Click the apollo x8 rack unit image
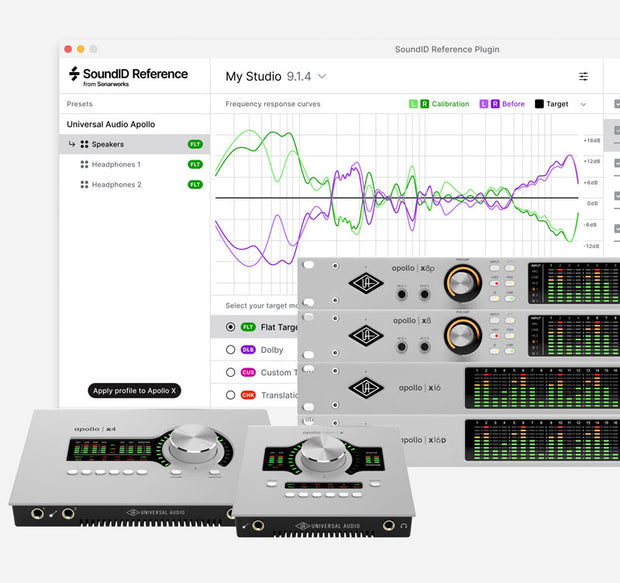Screen dimensions: 620x583 pos(459,335)
